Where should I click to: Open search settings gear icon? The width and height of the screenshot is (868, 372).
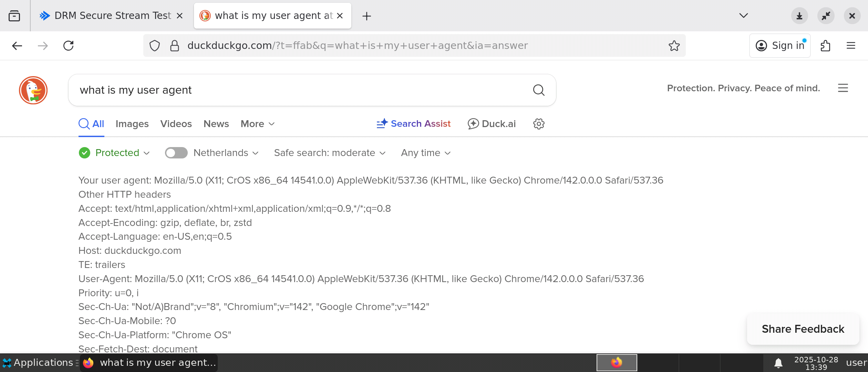pyautogui.click(x=539, y=124)
